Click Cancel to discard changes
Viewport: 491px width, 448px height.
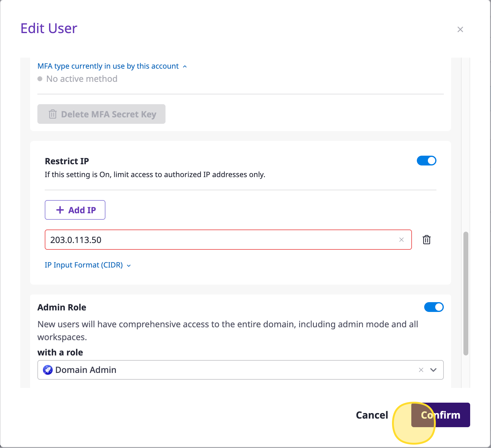(372, 415)
